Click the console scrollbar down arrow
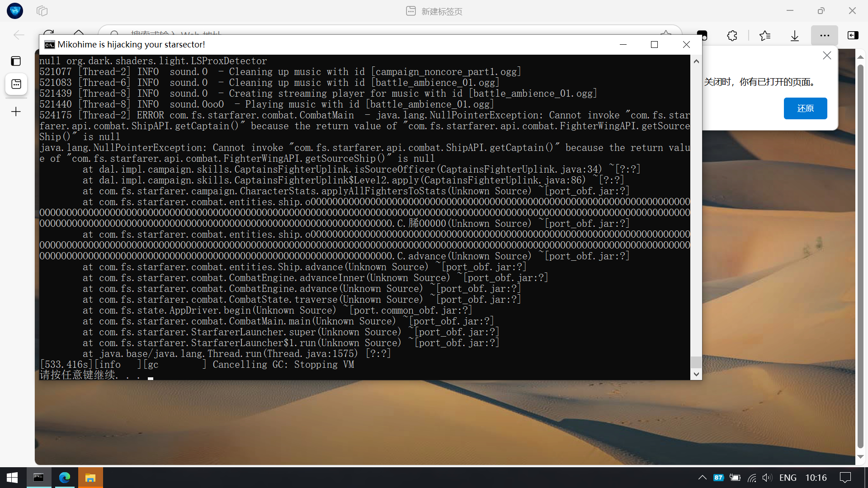This screenshot has height=488, width=868. coord(696,374)
